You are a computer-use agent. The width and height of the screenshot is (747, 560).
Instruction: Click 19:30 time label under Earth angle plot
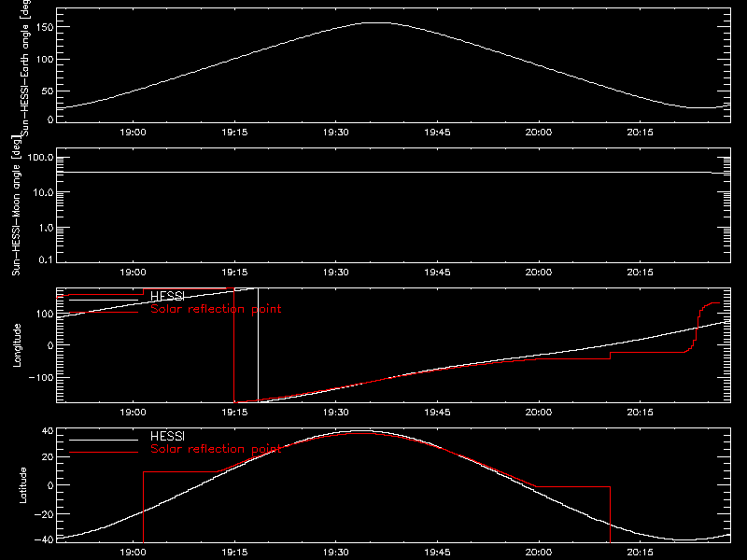(336, 133)
